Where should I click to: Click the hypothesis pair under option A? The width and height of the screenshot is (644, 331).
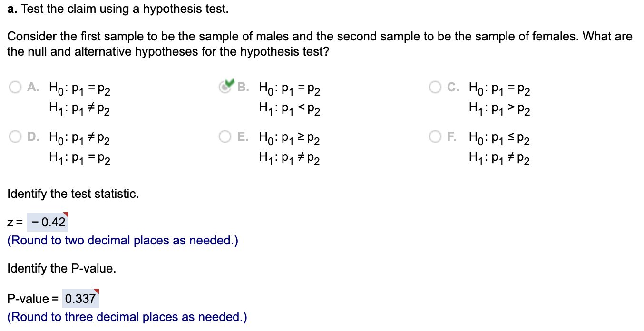point(79,98)
